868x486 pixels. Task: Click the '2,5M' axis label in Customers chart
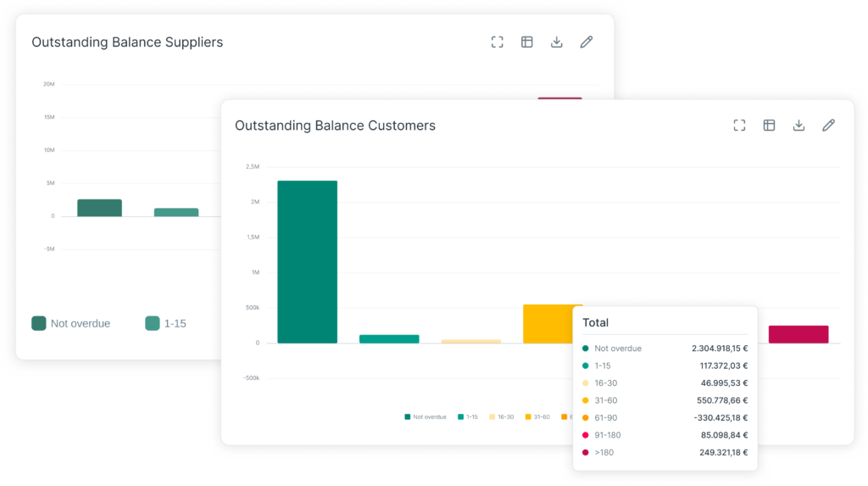253,166
